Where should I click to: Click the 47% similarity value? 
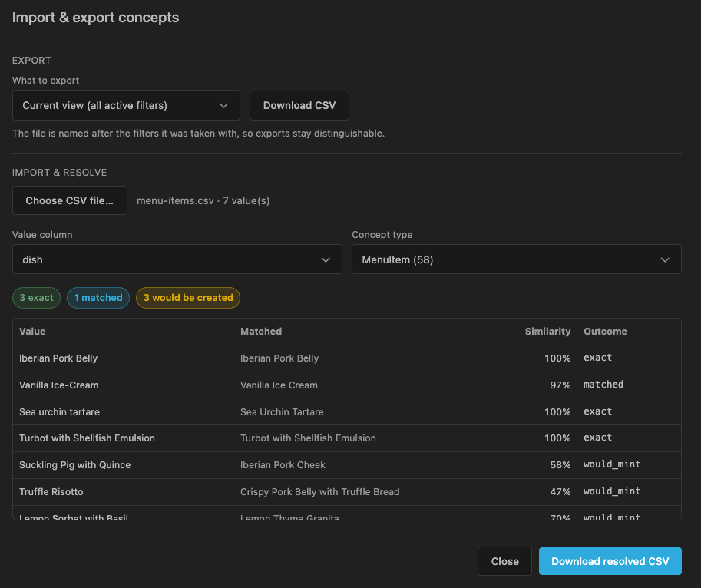click(560, 492)
